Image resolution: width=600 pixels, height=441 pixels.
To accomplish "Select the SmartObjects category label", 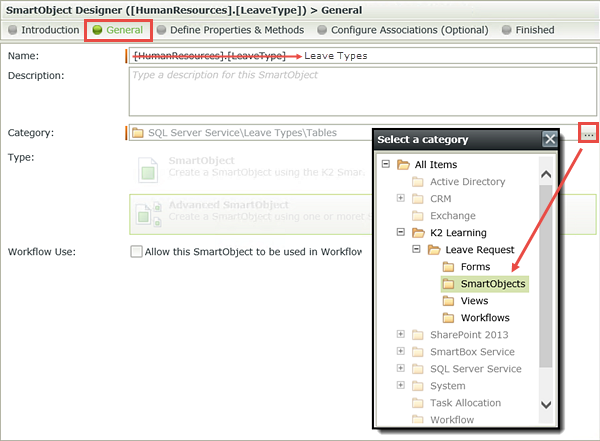I will point(493,284).
